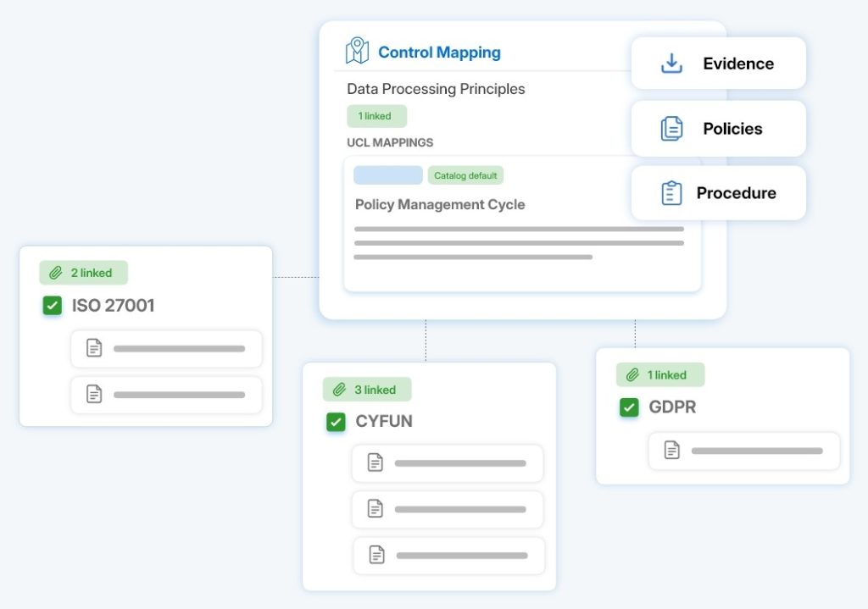Click the document icon under GDPR
Screen dimensions: 868x609
coord(672,450)
